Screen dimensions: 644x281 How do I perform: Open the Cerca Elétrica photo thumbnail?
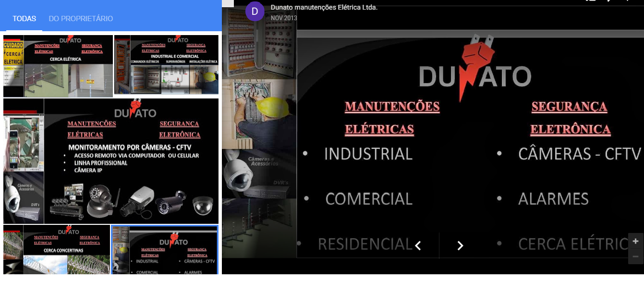click(x=58, y=66)
